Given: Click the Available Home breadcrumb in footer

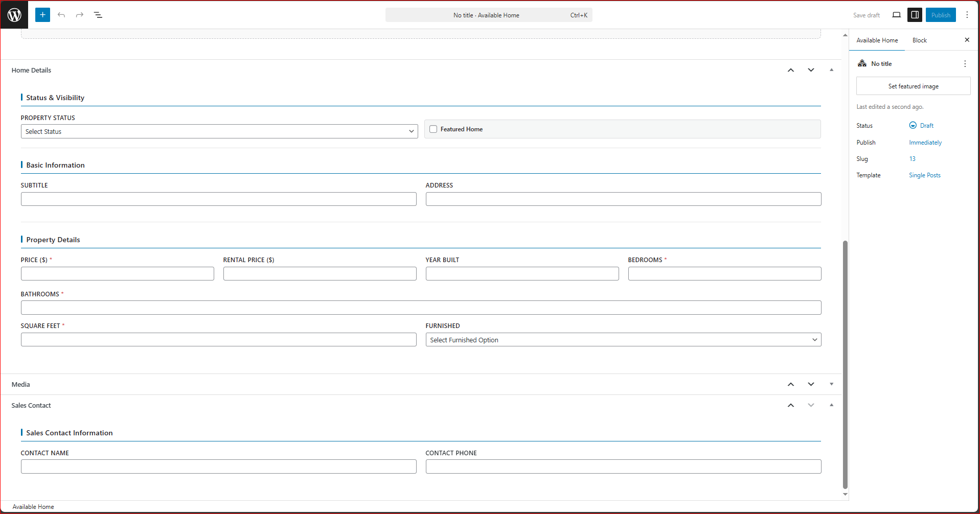Looking at the screenshot, I should point(33,507).
